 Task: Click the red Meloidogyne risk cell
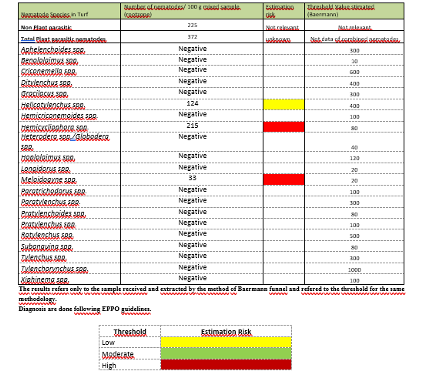[284, 179]
